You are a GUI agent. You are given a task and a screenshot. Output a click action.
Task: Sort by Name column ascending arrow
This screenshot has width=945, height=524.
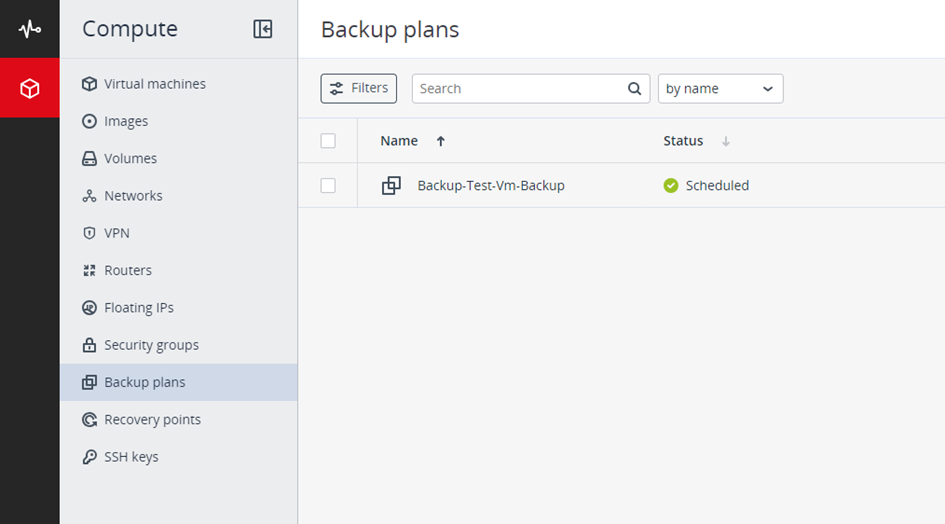(441, 141)
